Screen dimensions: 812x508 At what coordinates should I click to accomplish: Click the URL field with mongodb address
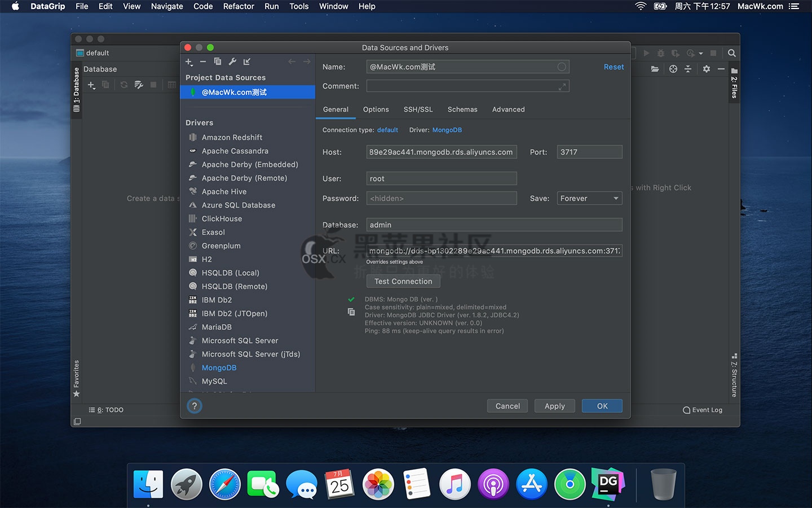pos(495,251)
